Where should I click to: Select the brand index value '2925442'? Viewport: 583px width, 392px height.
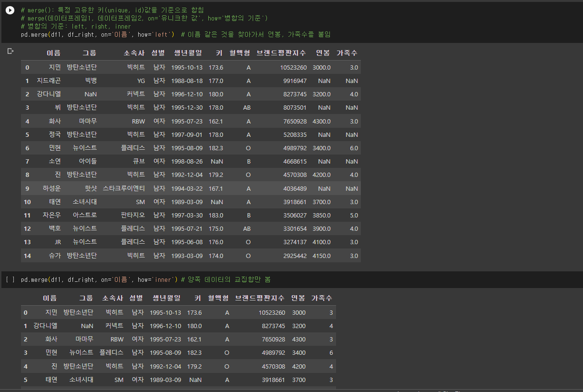coord(295,256)
